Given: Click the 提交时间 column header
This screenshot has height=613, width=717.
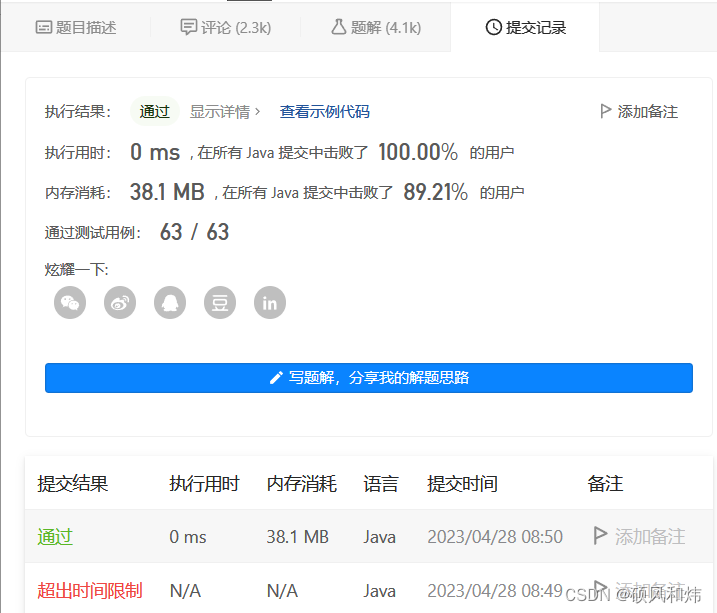Looking at the screenshot, I should pyautogui.click(x=462, y=484).
